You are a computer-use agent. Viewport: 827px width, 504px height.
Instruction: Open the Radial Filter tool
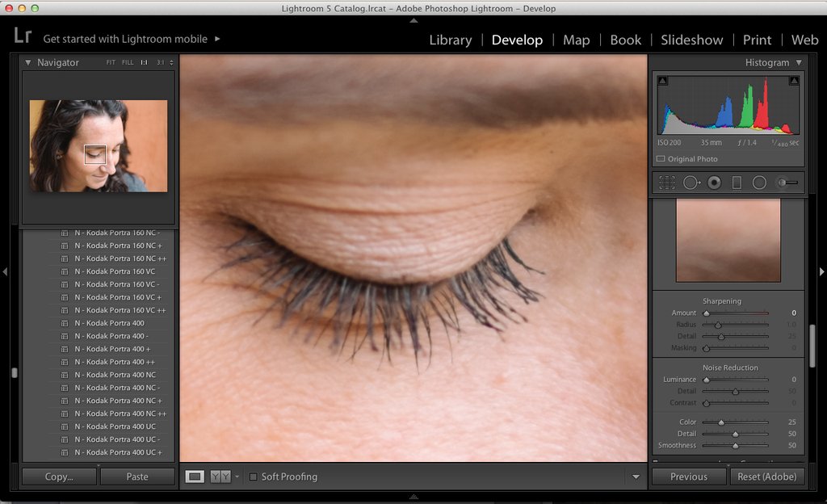click(758, 183)
